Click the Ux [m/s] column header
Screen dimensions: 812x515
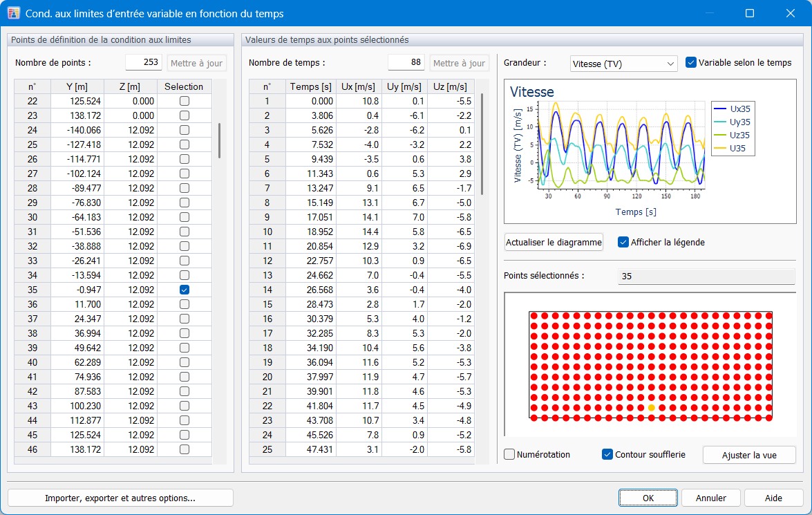(359, 86)
